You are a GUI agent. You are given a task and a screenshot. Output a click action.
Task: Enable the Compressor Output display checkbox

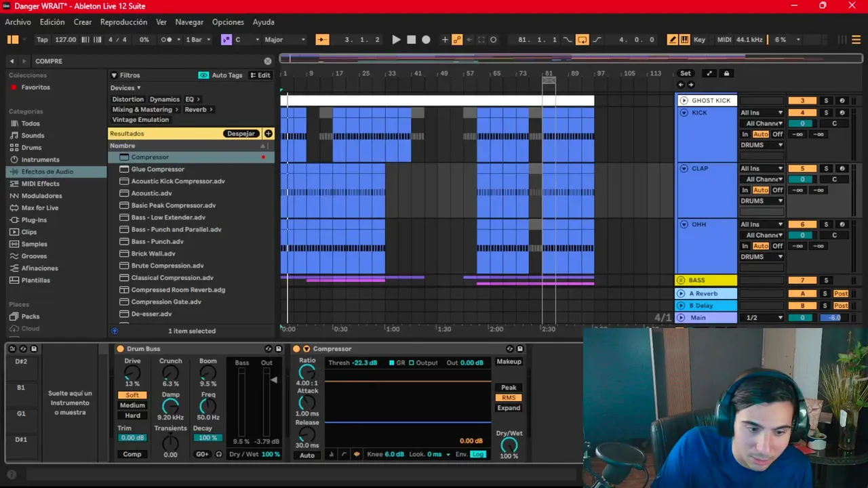(411, 363)
